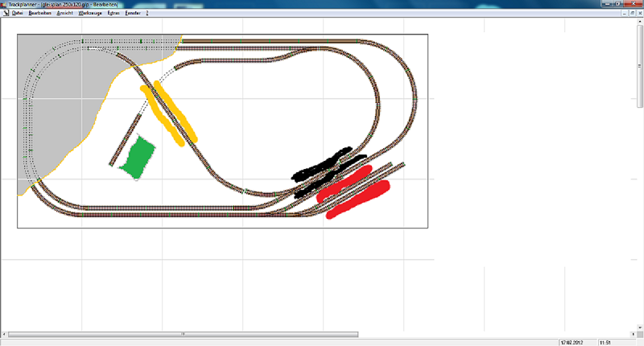This screenshot has width=644, height=346.
Task: Select the red highlighted siding tracks
Action: [354, 190]
